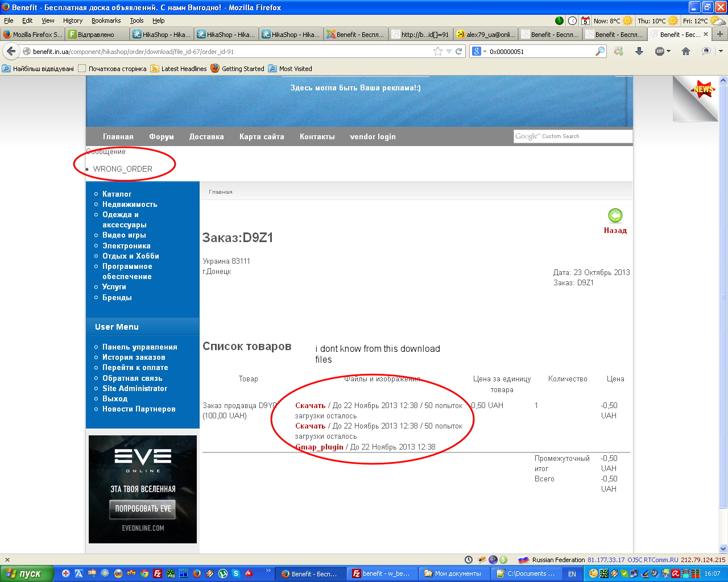Launch Skype from quick launch bar
The width and height of the screenshot is (728, 582).
(235, 573)
